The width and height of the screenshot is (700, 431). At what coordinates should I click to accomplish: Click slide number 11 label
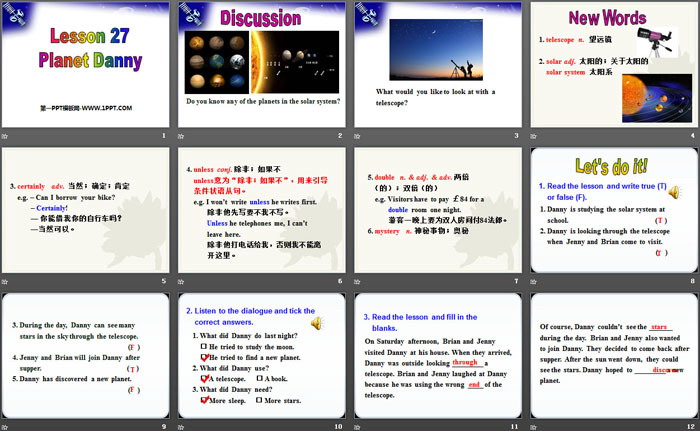pyautogui.click(x=514, y=427)
